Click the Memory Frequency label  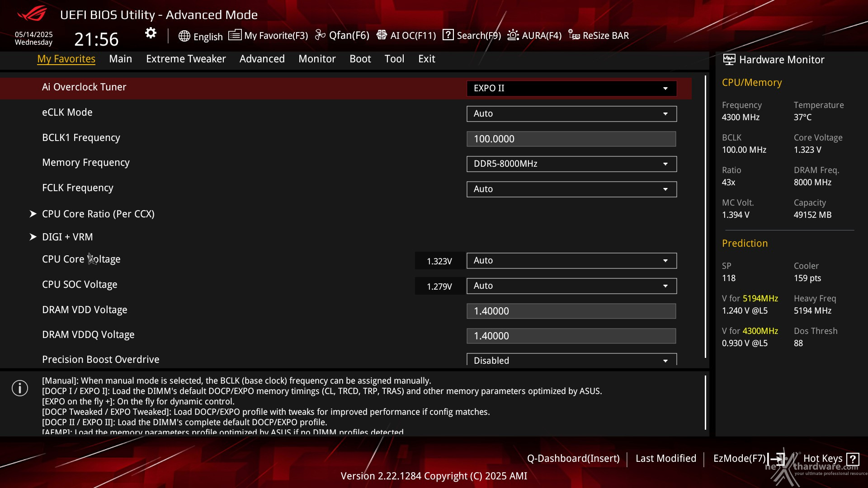point(86,163)
